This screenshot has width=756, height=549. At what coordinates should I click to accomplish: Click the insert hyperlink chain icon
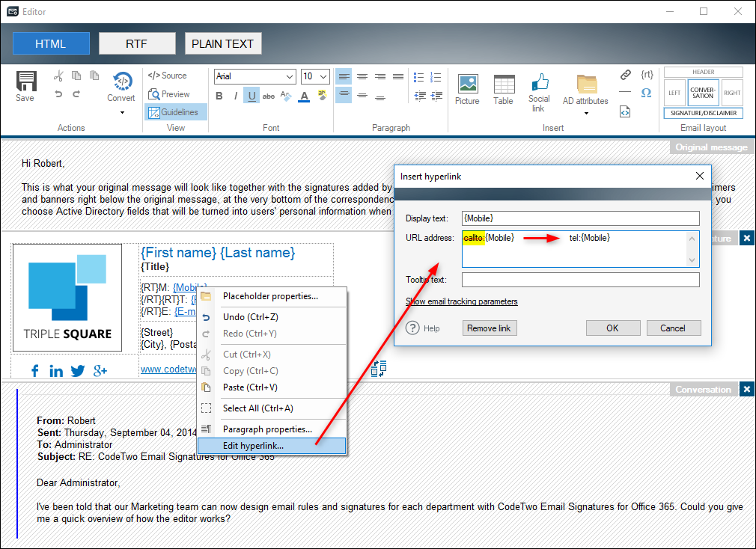click(x=625, y=75)
